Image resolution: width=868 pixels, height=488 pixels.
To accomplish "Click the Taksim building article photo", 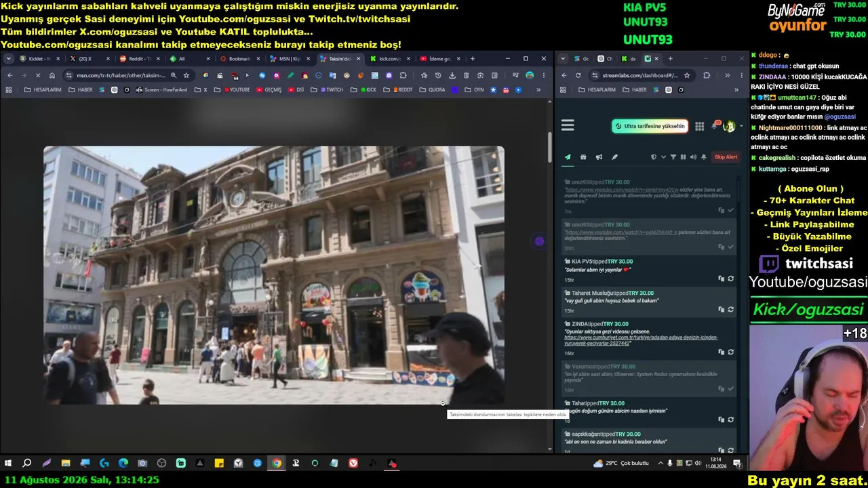I will [274, 275].
